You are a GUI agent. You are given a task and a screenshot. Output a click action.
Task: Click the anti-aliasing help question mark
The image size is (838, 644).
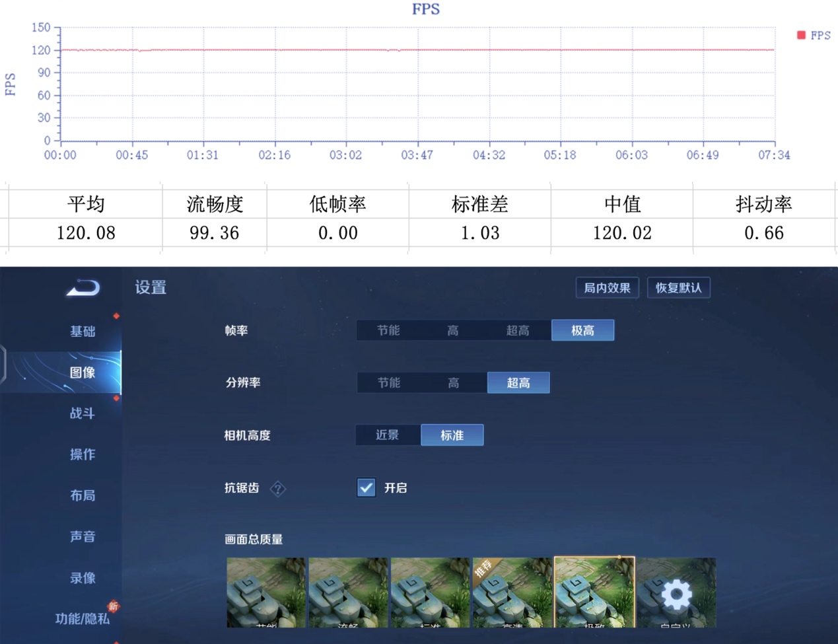click(278, 489)
